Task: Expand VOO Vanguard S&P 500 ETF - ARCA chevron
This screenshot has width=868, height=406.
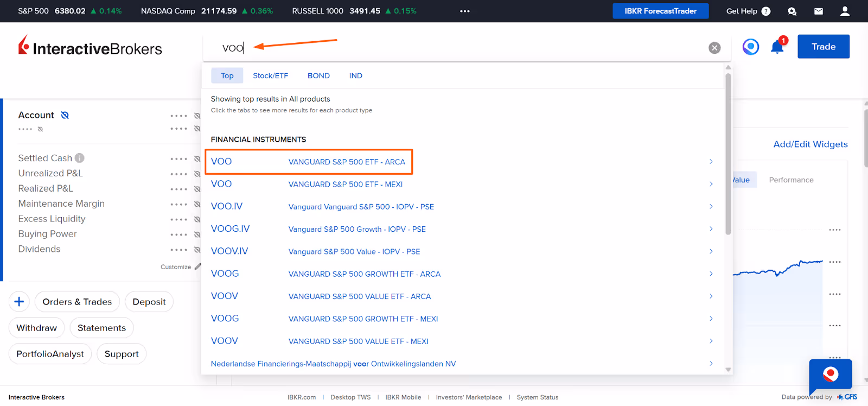Action: pyautogui.click(x=711, y=162)
